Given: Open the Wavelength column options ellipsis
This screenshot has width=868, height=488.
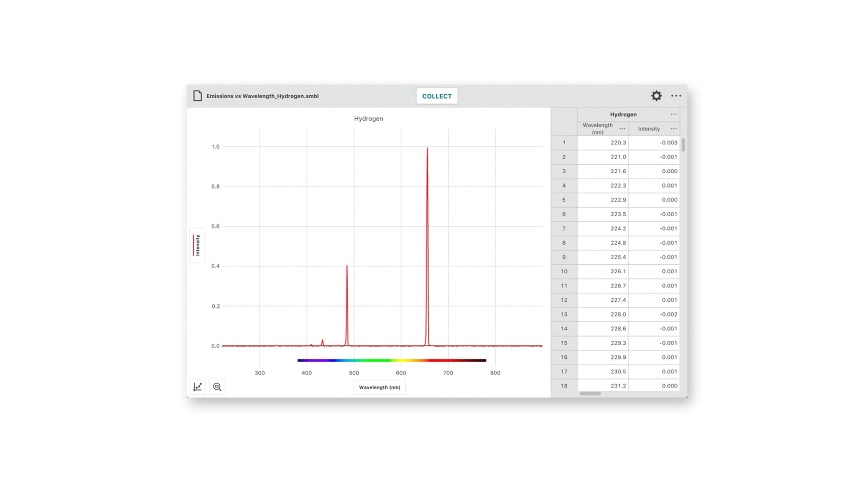Looking at the screenshot, I should coord(623,129).
